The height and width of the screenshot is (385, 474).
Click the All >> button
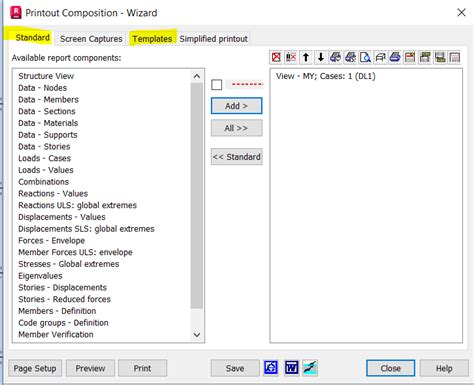pyautogui.click(x=236, y=128)
